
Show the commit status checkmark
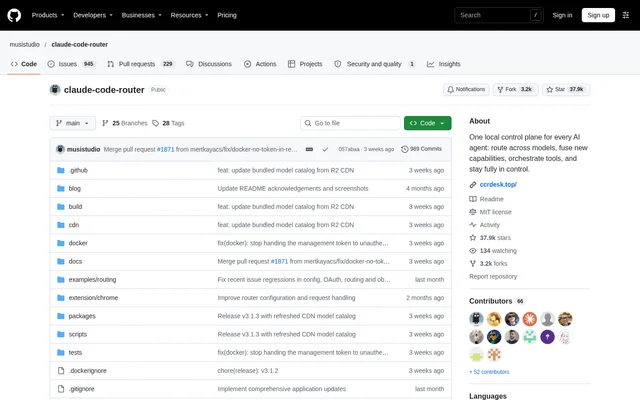pos(325,149)
